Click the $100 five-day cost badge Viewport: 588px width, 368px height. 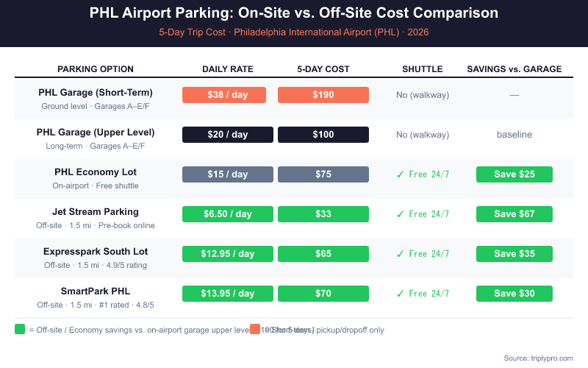323,135
